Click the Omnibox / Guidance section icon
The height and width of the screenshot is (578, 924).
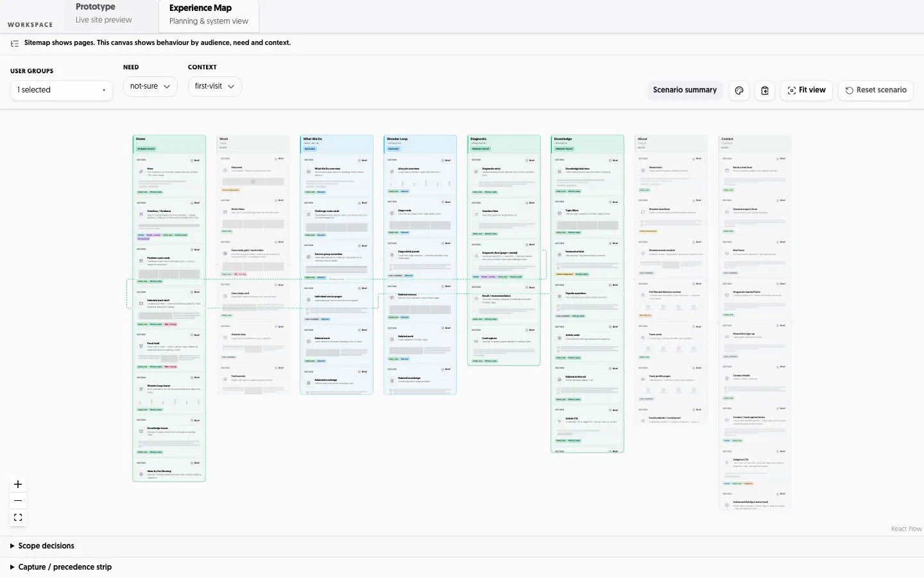[141, 214]
